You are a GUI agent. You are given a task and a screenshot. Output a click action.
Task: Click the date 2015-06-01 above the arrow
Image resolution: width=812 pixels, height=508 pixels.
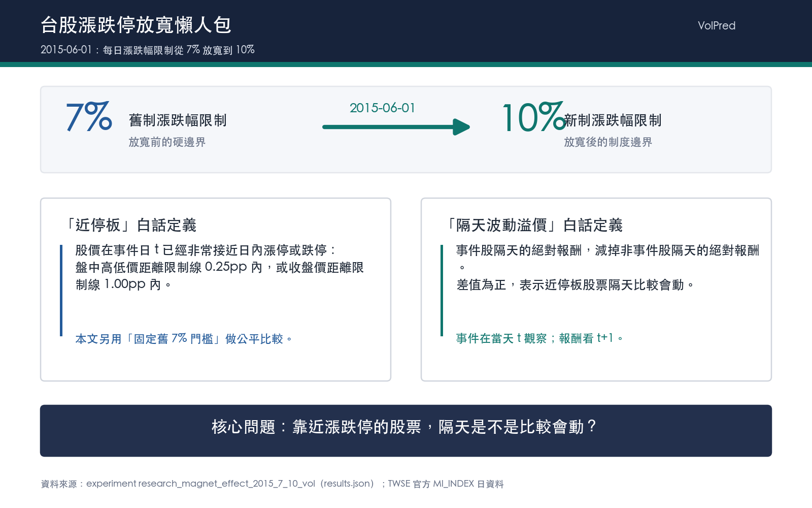click(382, 108)
